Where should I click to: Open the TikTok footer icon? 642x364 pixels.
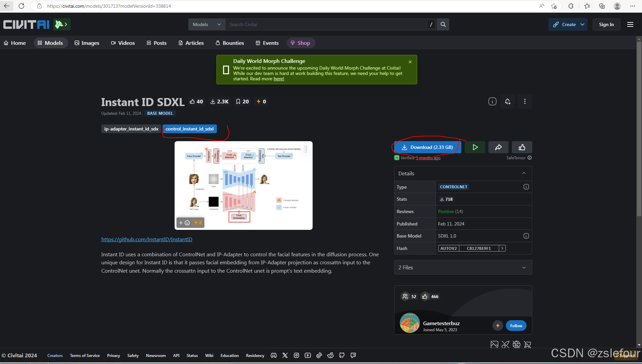[319, 355]
